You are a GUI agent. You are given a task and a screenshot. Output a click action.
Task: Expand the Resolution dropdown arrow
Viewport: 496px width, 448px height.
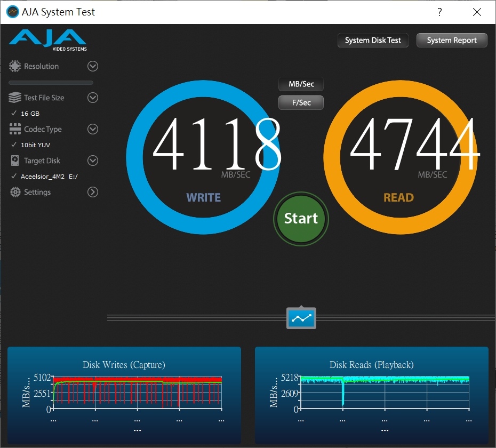[x=93, y=66]
